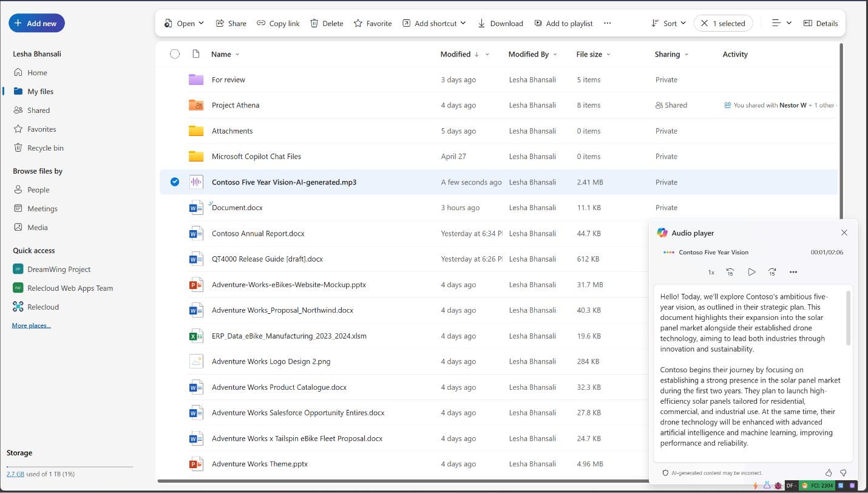This screenshot has height=493, width=868.
Task: Close the Audio player panel
Action: 844,233
